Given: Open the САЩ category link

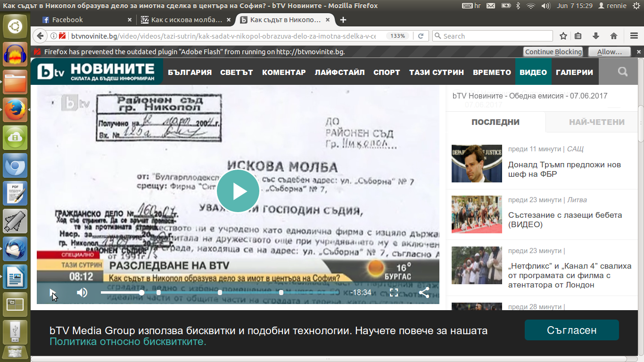Looking at the screenshot, I should tap(575, 149).
